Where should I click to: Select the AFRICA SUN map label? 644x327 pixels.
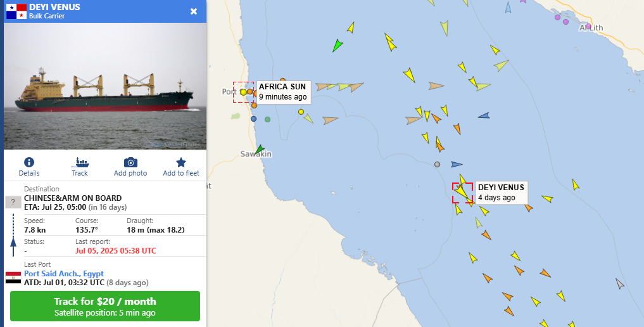click(282, 92)
